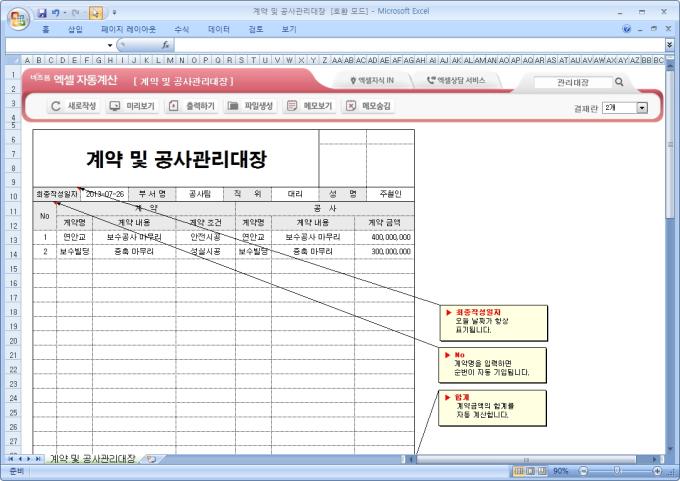Redo the last undone action
Screen dimensions: 680x481
tap(75, 13)
